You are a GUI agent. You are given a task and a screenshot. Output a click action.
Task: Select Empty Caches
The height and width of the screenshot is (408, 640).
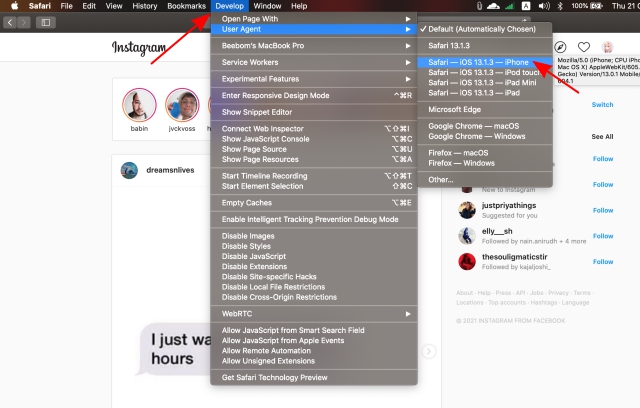click(x=313, y=203)
